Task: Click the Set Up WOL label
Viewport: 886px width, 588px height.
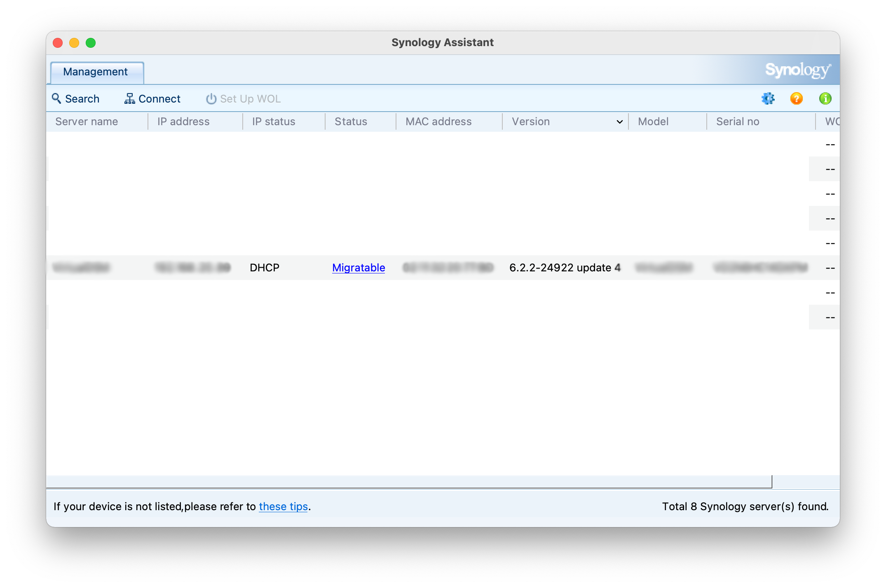Action: click(x=250, y=99)
